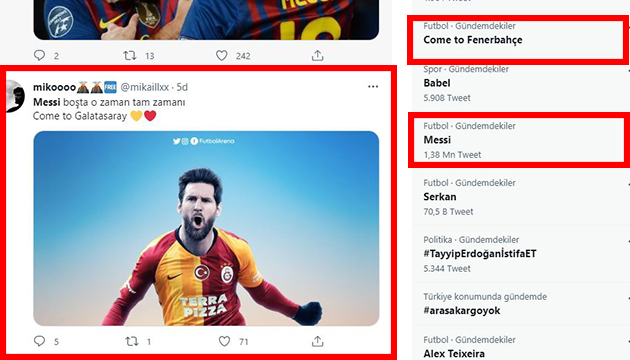Open mikoooo's profile avatar
Screen dimensions: 630x360
pyautogui.click(x=15, y=96)
